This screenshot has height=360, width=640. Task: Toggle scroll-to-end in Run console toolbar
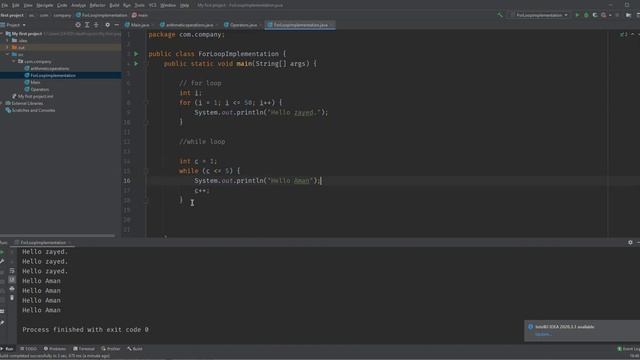click(x=12, y=280)
